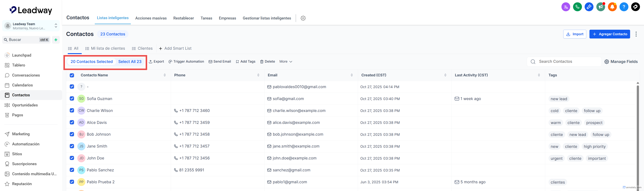
Task: Switch to the Acciones masivas tab
Action: coord(151,18)
